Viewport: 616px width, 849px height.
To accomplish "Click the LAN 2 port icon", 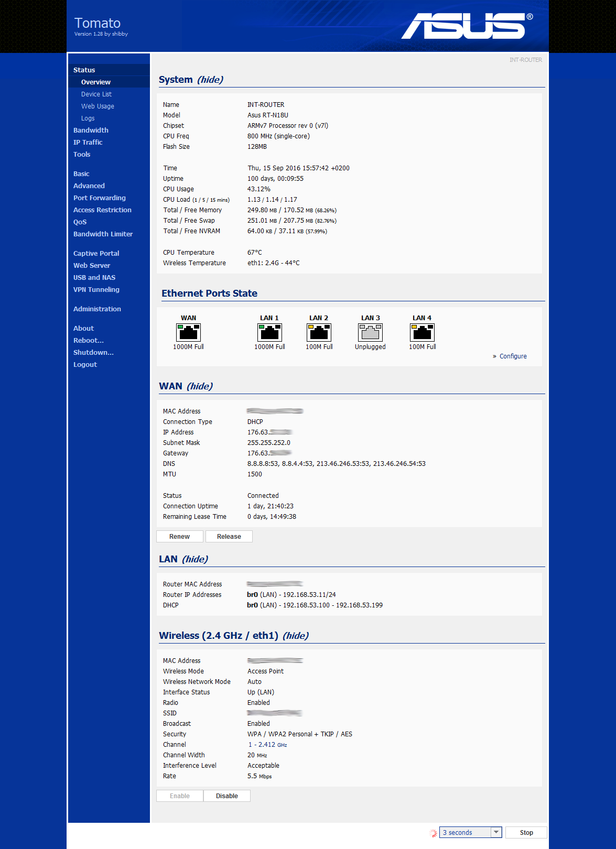I will 319,332.
